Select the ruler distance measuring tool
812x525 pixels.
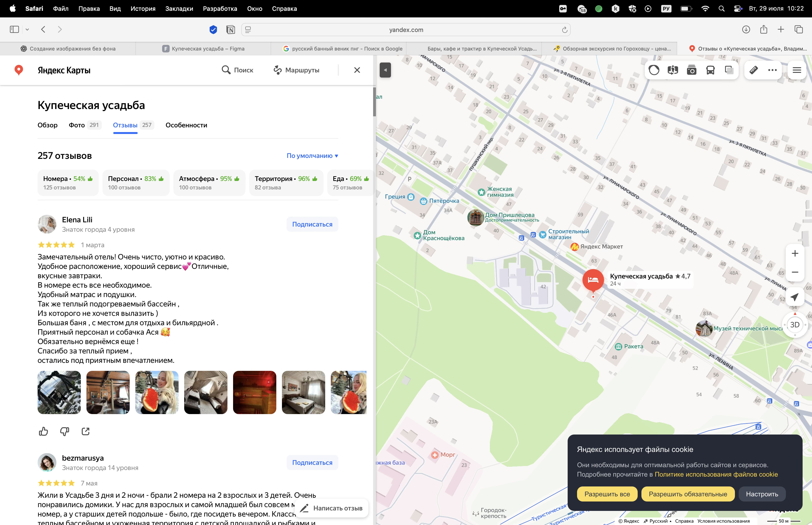coord(753,70)
